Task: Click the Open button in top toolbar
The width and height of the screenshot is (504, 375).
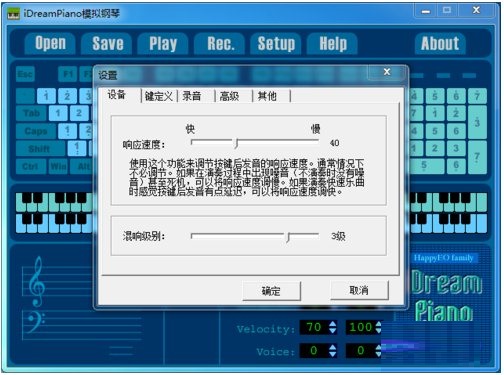Action: (50, 43)
